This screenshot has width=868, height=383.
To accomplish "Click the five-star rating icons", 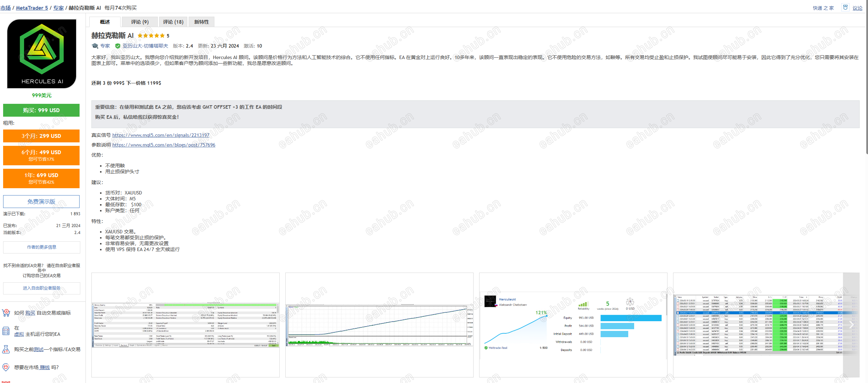I will pos(151,36).
